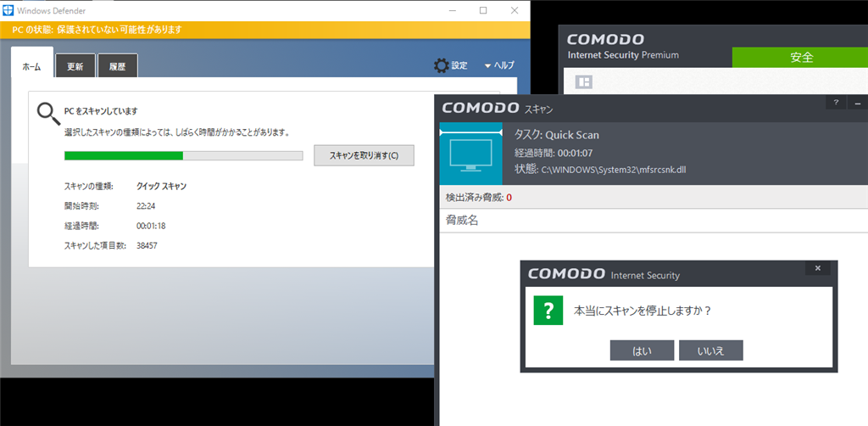
Task: Click the scanned items count 38457
Action: click(147, 245)
